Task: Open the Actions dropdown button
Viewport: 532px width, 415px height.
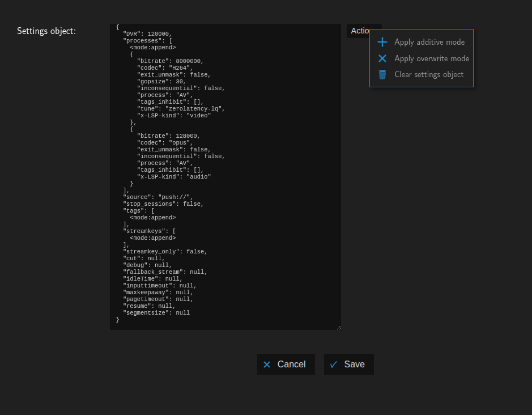Action: pos(358,31)
